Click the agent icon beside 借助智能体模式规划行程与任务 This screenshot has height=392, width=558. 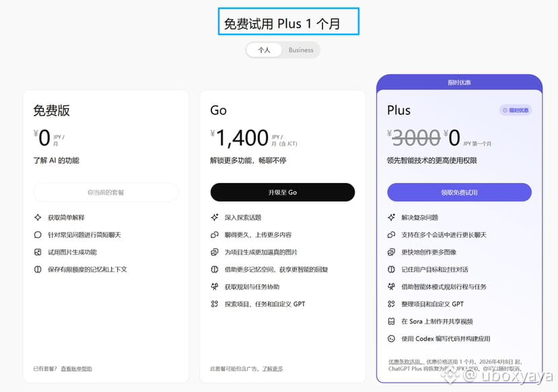point(391,286)
